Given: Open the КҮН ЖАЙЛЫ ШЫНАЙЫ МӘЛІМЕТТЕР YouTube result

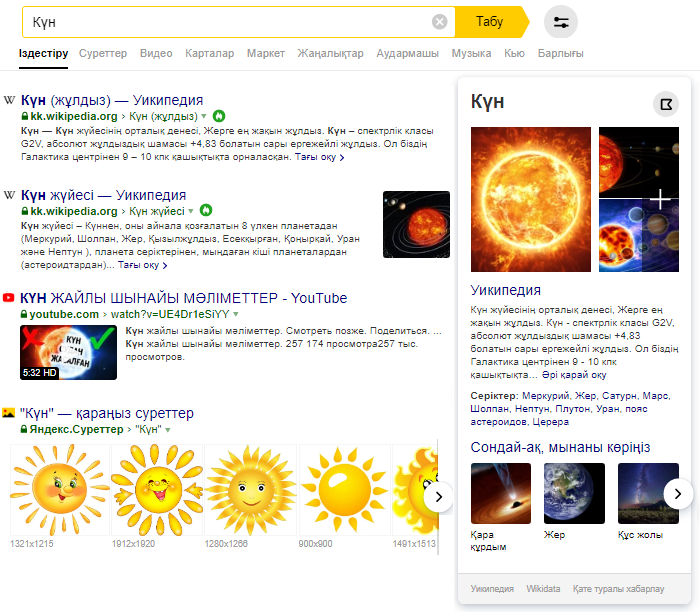Looking at the screenshot, I should click(183, 298).
